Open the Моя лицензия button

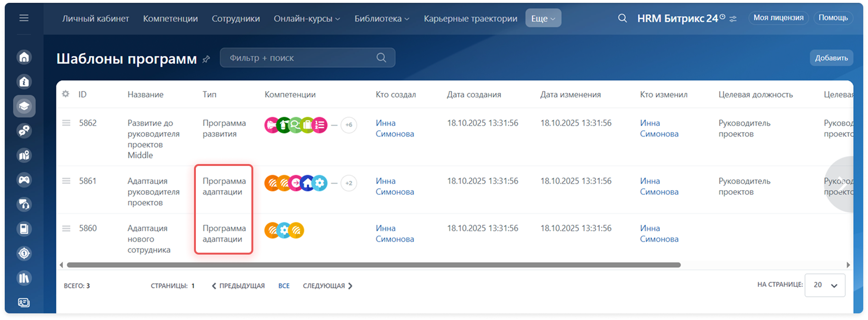point(778,18)
